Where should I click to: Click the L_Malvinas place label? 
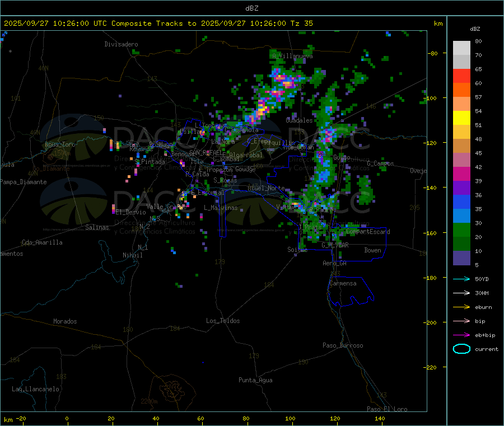point(221,208)
